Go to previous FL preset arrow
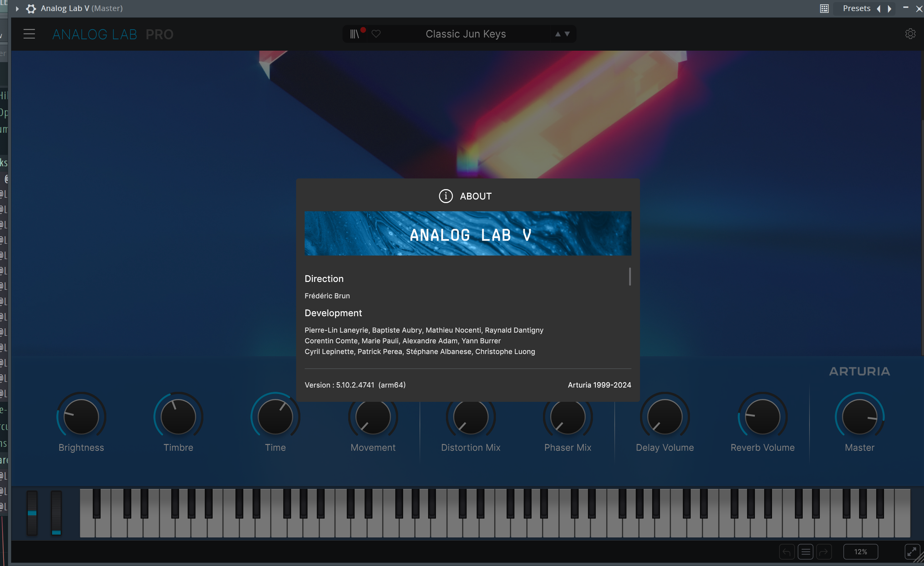The height and width of the screenshot is (566, 924). click(x=879, y=9)
